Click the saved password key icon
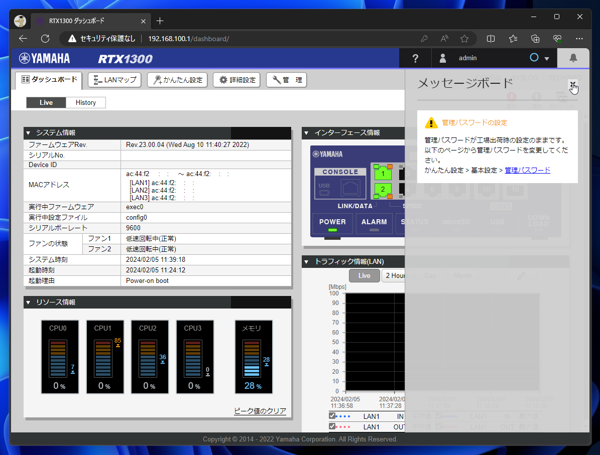600x455 pixels. [x=424, y=39]
